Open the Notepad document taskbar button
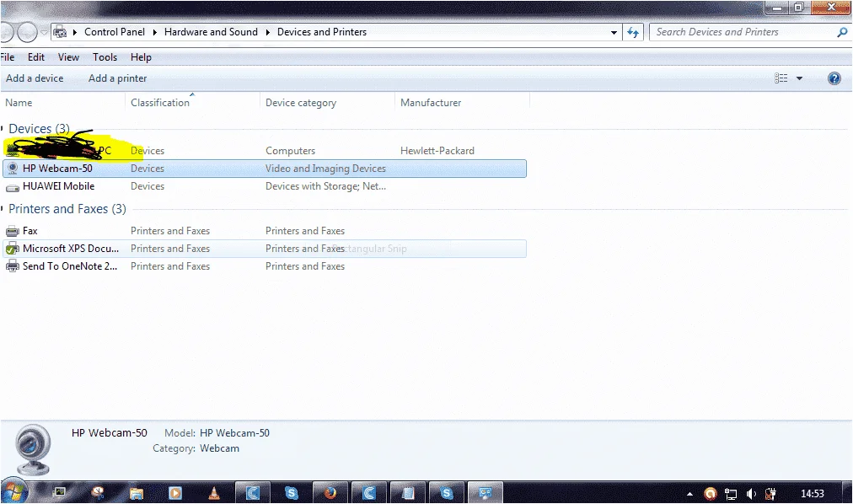This screenshot has height=504, width=853. (x=408, y=493)
